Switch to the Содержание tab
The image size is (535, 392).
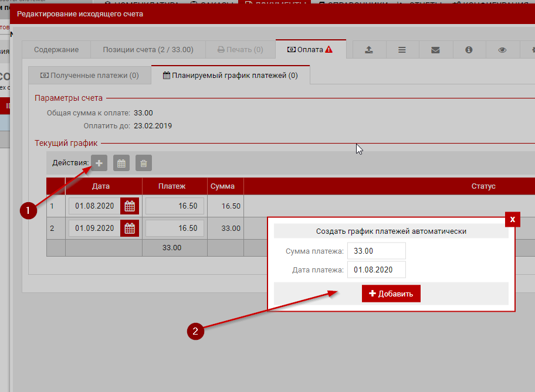pos(56,50)
